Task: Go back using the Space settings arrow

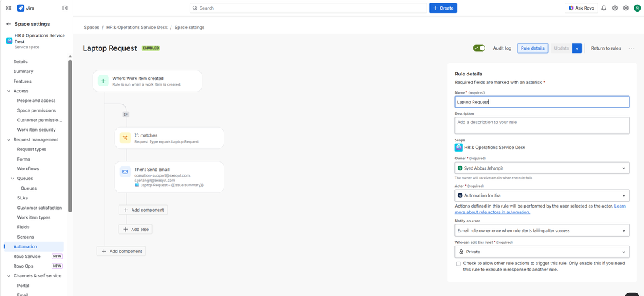Action: coord(8,24)
